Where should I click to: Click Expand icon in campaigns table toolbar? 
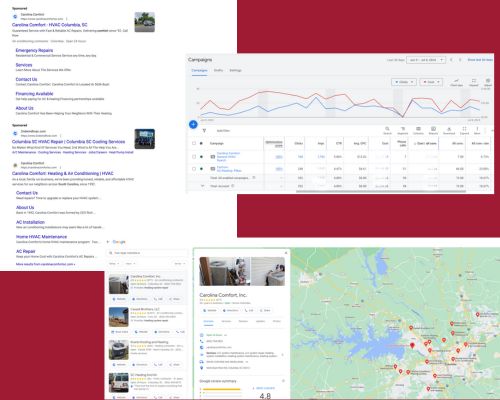point(464,130)
